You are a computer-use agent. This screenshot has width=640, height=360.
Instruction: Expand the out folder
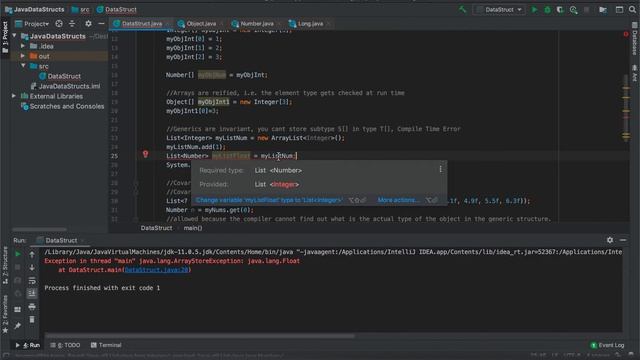pyautogui.click(x=23, y=56)
